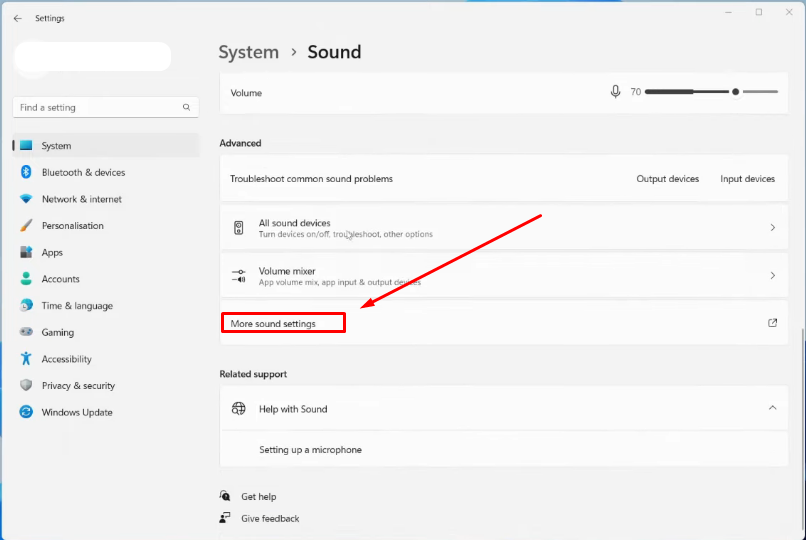Open Volume mixer chevron
This screenshot has width=806, height=540.
773,275
